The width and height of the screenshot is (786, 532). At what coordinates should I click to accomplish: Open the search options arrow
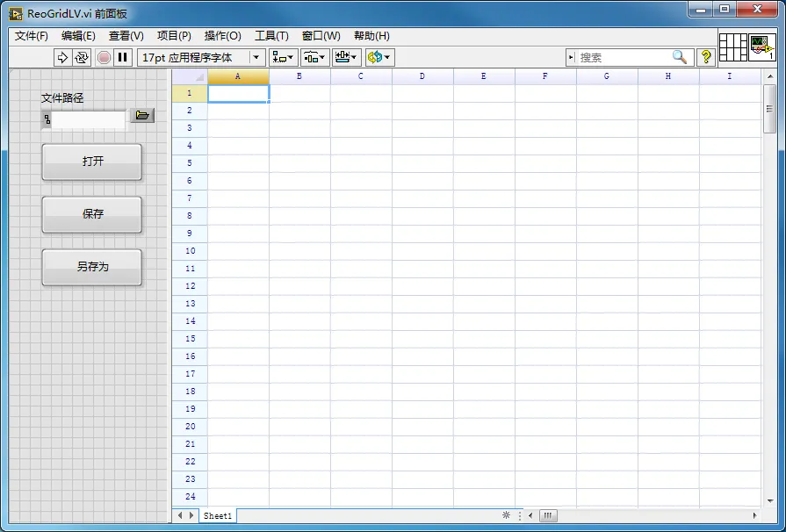[571, 58]
